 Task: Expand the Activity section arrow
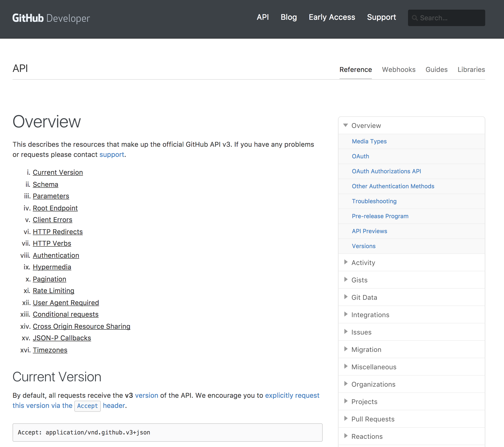point(346,262)
